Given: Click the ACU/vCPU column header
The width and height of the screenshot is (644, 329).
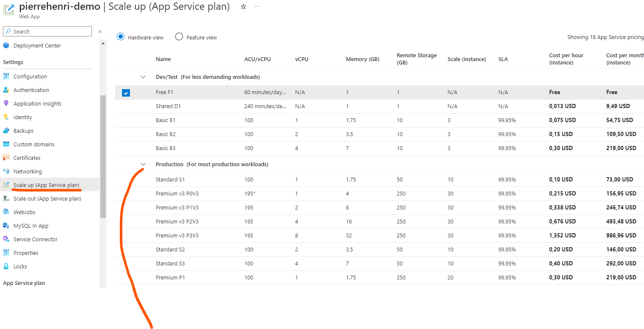Looking at the screenshot, I should [x=257, y=59].
